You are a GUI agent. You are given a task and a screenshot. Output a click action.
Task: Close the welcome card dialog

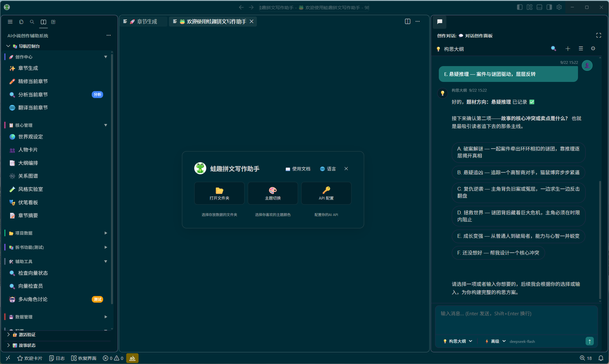[x=346, y=169]
